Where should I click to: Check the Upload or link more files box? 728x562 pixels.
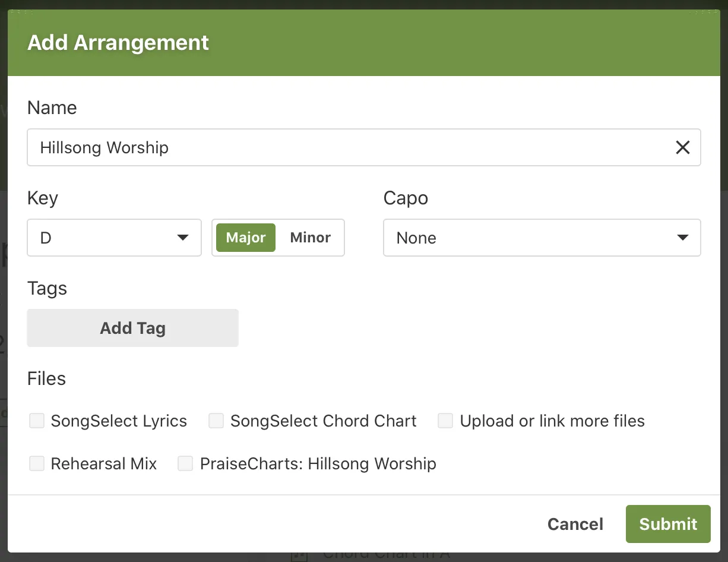point(445,421)
